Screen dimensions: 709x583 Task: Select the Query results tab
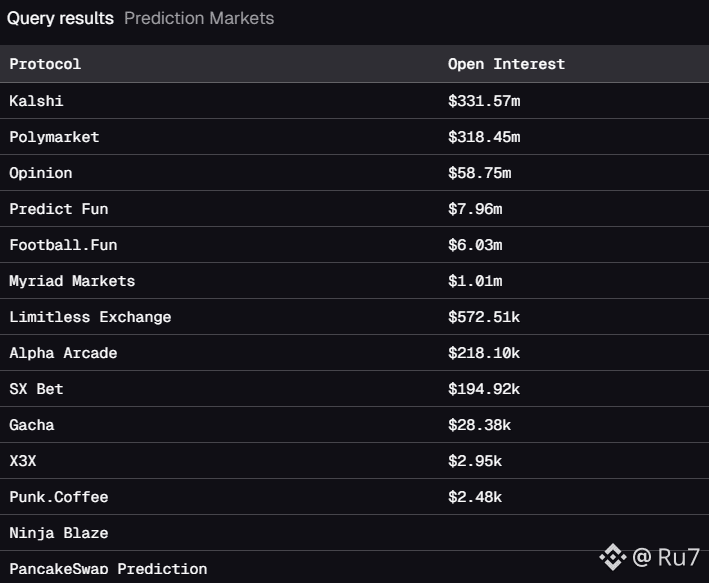pos(61,18)
